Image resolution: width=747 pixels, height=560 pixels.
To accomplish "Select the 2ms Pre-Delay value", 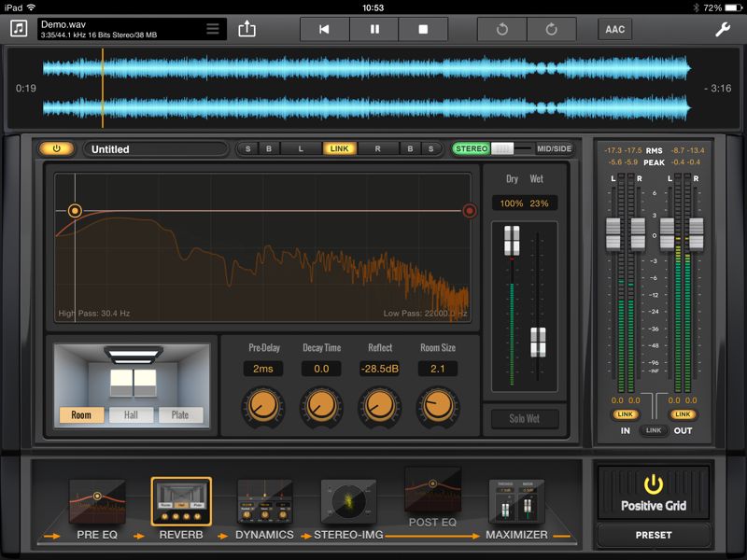I will coord(263,369).
